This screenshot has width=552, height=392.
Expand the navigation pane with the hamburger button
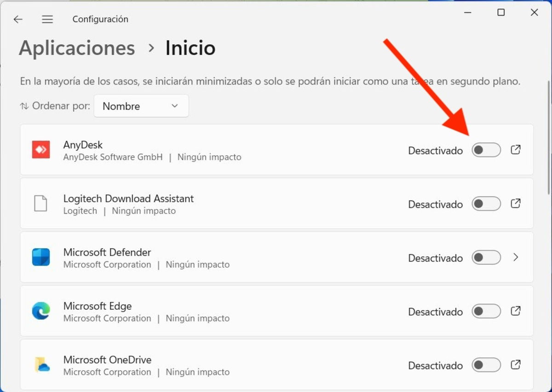pyautogui.click(x=47, y=19)
